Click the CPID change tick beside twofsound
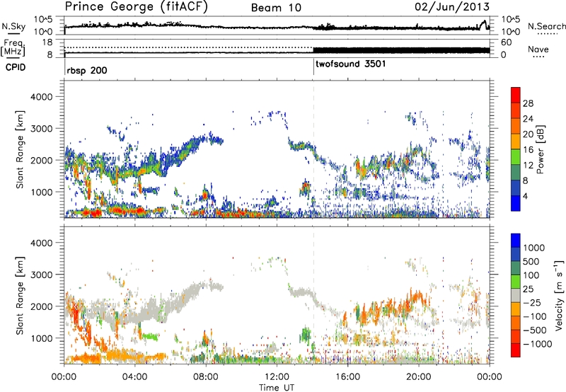The image size is (566, 392). pos(313,67)
